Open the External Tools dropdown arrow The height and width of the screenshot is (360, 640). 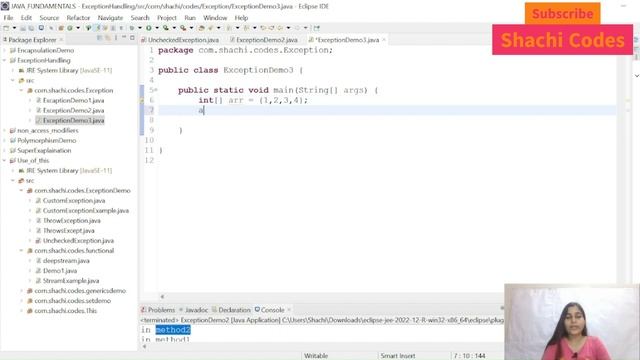click(191, 28)
